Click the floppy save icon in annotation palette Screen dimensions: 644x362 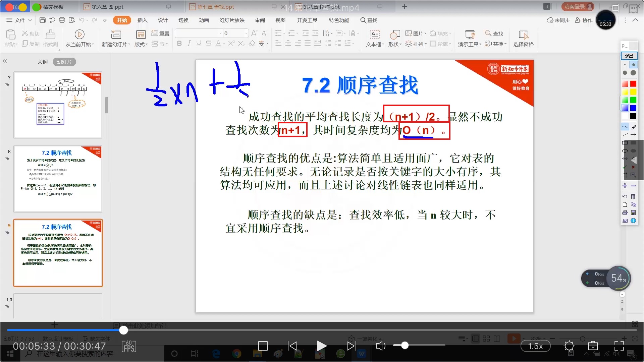pos(633,213)
